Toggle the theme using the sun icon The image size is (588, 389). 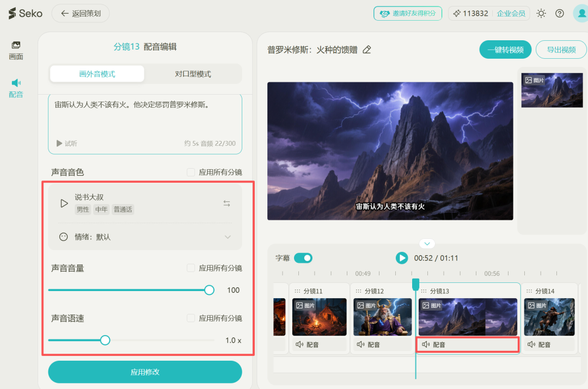coord(541,13)
